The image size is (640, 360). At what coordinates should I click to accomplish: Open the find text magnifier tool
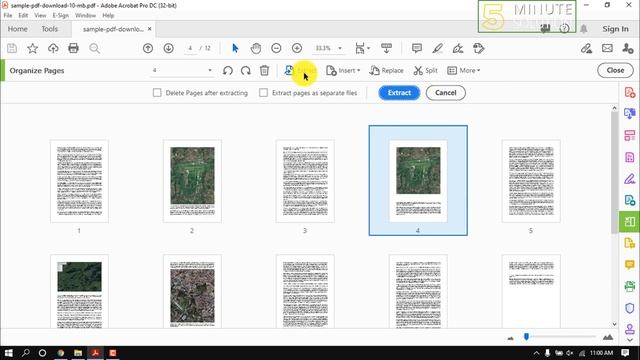point(94,48)
